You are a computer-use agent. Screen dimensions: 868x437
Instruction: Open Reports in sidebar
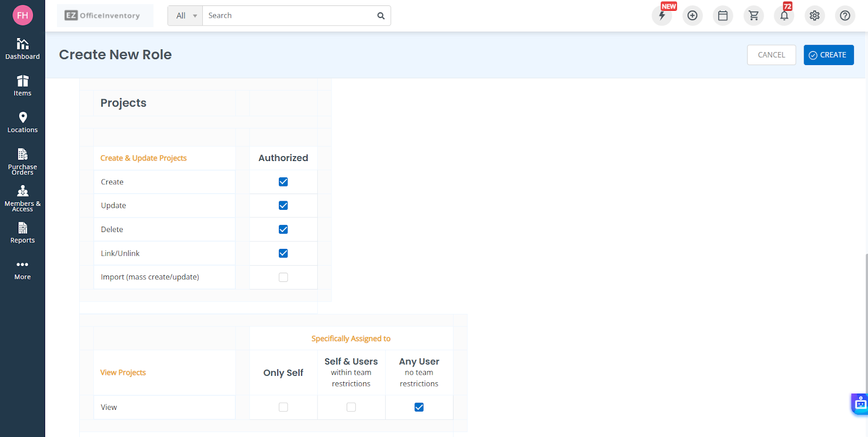pos(22,233)
